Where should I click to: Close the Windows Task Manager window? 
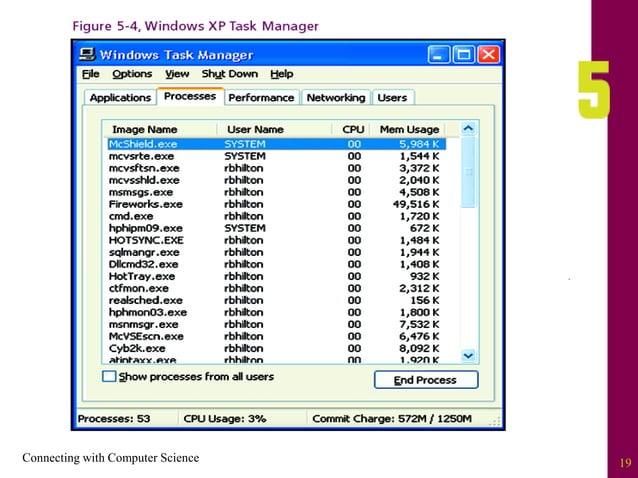pyautogui.click(x=488, y=54)
